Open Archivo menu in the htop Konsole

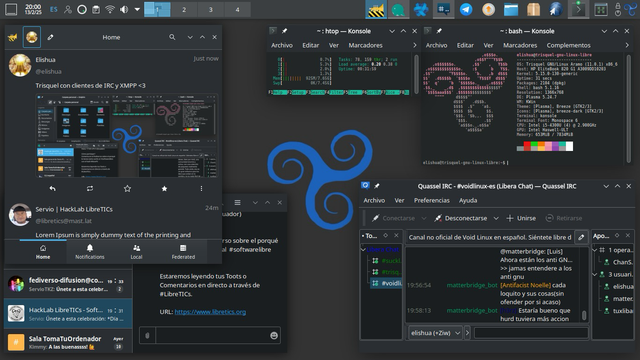[282, 45]
